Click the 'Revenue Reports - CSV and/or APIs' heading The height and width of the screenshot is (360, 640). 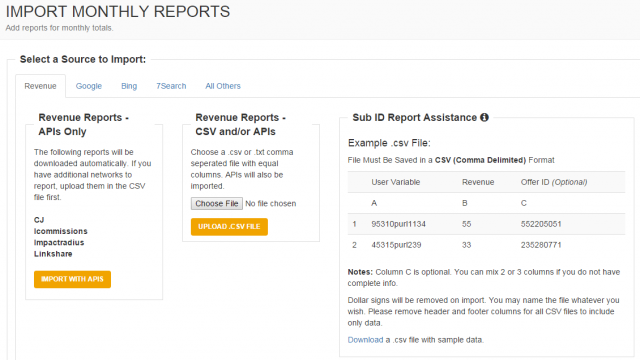[240, 124]
